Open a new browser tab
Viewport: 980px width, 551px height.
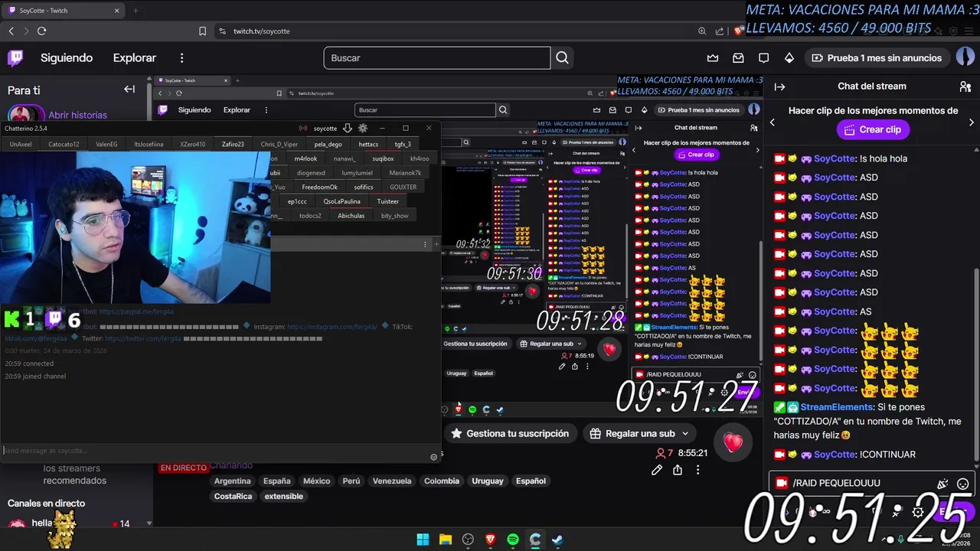[136, 11]
